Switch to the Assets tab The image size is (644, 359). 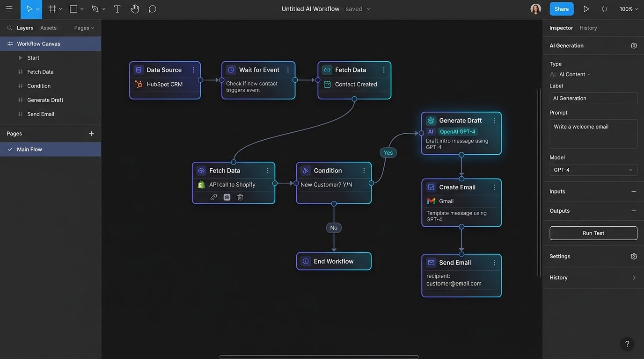(48, 28)
